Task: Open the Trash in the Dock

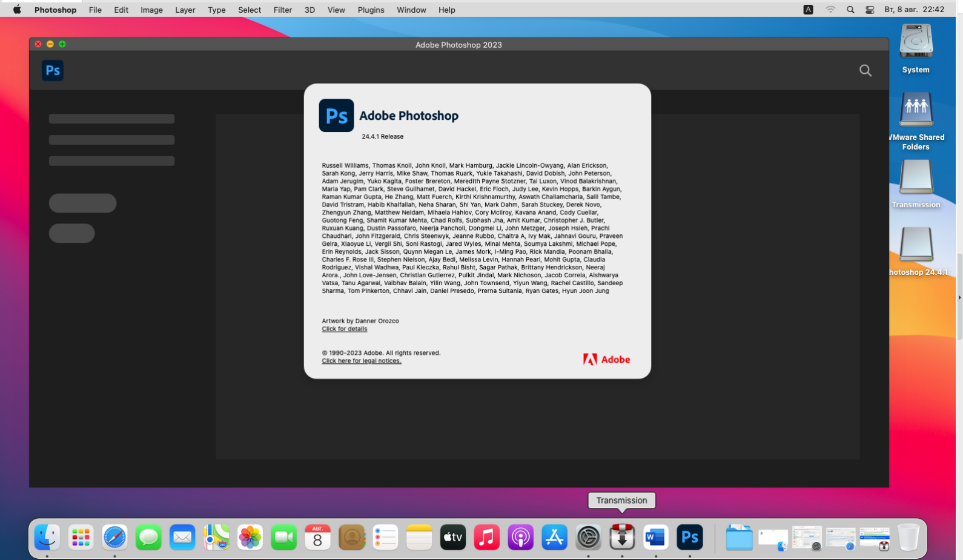Action: click(x=908, y=537)
